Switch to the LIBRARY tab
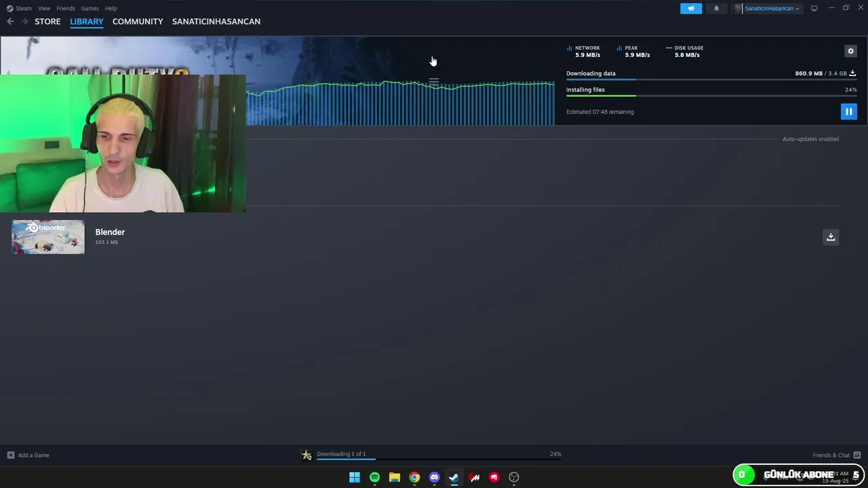 [x=87, y=22]
